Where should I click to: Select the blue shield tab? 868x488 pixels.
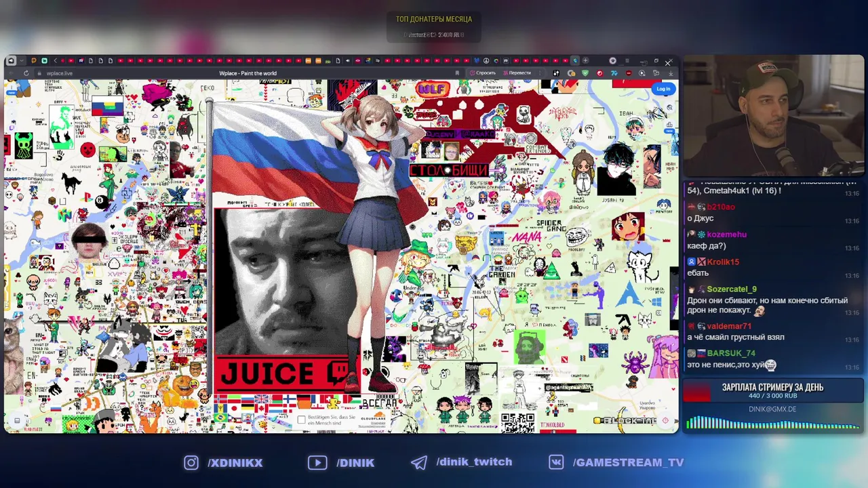[x=476, y=60]
